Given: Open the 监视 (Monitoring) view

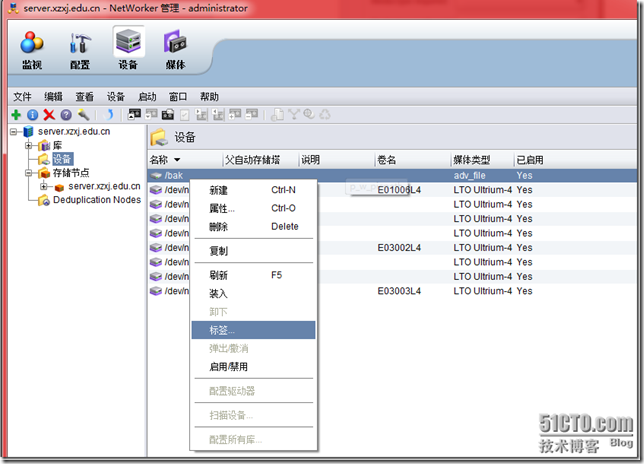Looking at the screenshot, I should coord(32,50).
